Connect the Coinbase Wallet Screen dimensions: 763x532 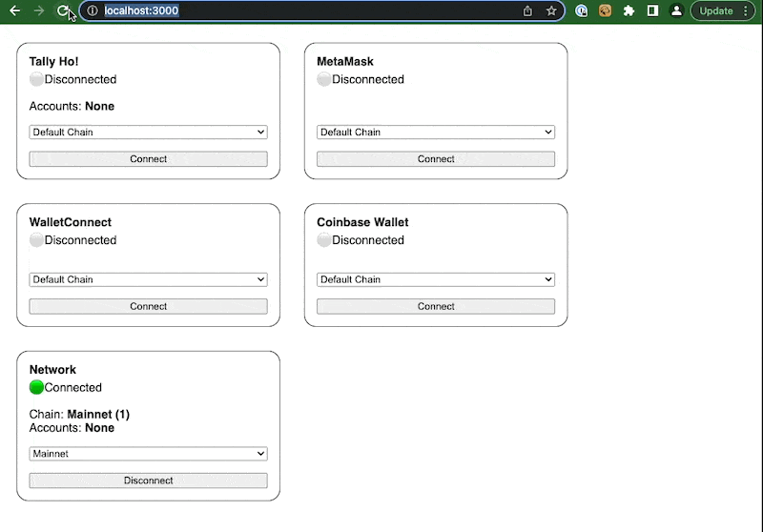436,306
